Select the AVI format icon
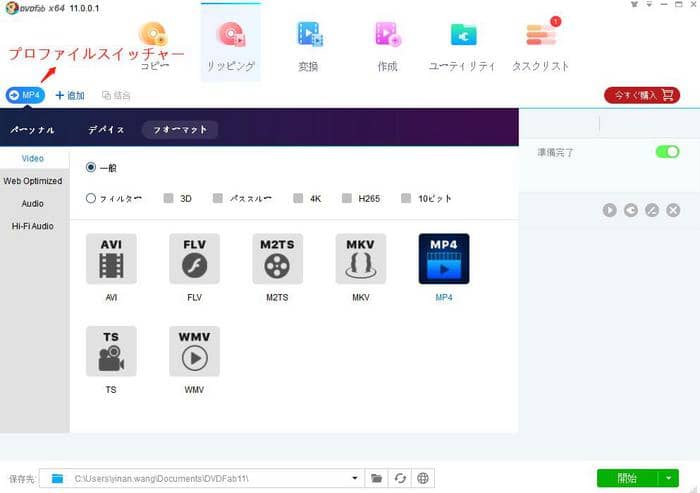This screenshot has height=493, width=700. point(111,259)
